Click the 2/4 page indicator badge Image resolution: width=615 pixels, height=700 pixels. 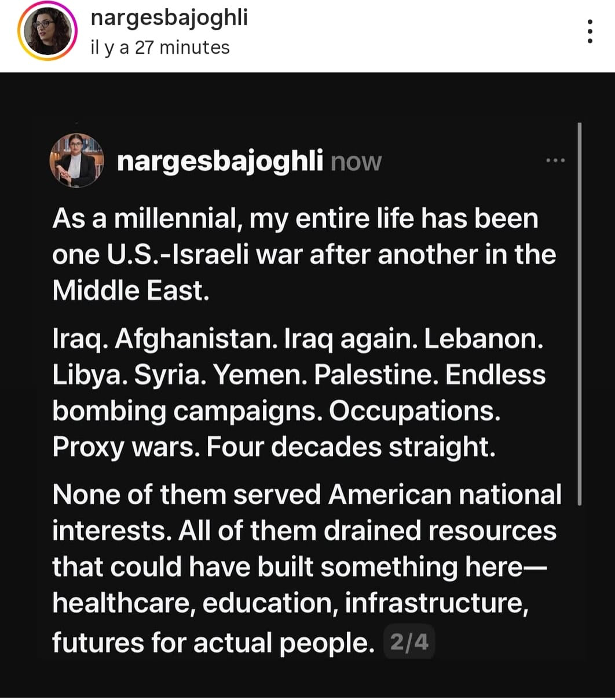409,642
